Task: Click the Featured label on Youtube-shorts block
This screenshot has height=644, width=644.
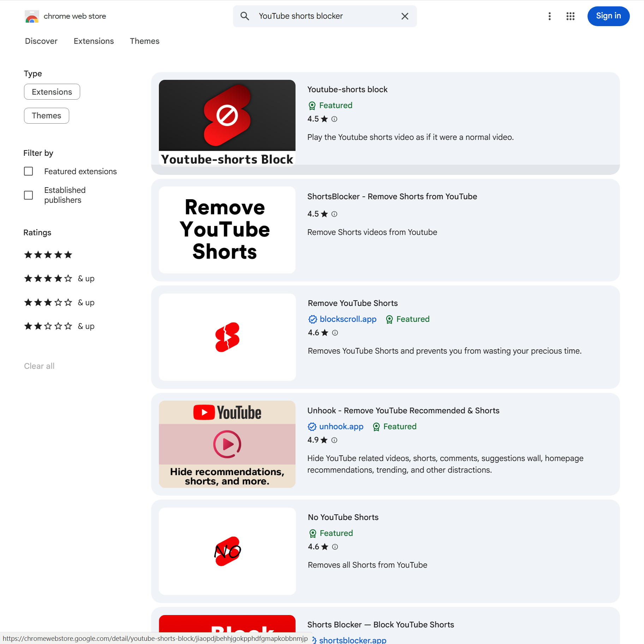Action: (x=336, y=105)
